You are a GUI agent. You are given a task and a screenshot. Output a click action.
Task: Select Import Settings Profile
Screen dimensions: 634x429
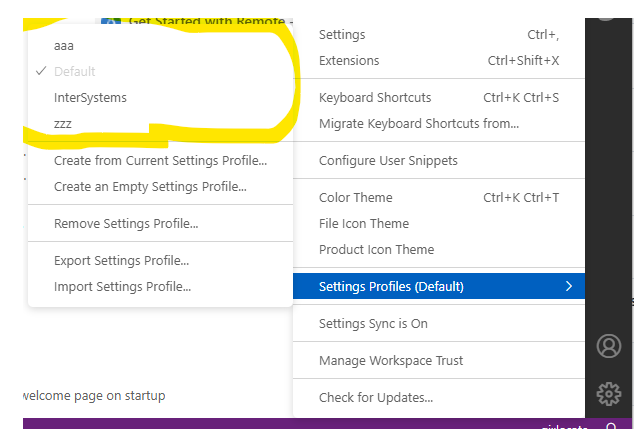tap(161, 286)
